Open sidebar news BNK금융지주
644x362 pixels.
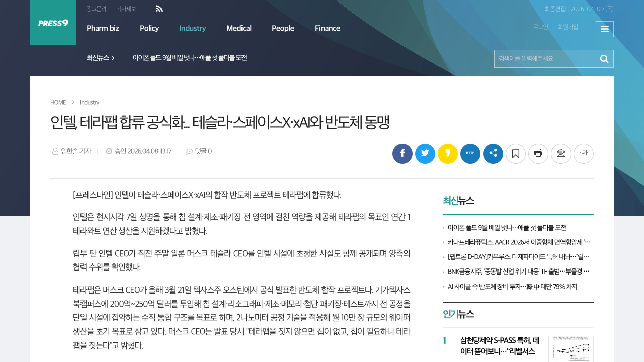[519, 271]
